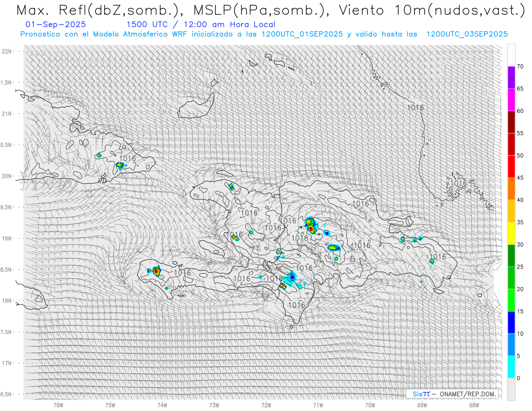Screen dimensions: 532x411
Task: Click the '0' value on the colorbar
Action: point(518,378)
